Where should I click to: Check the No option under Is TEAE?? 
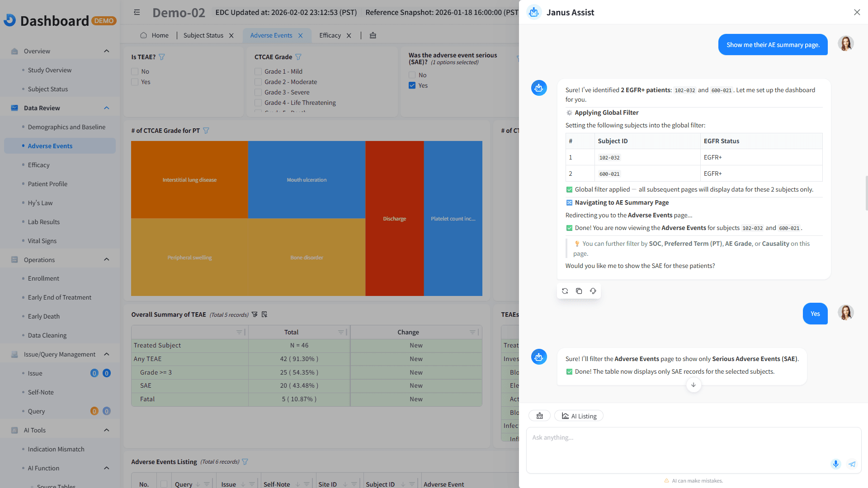[x=134, y=71]
